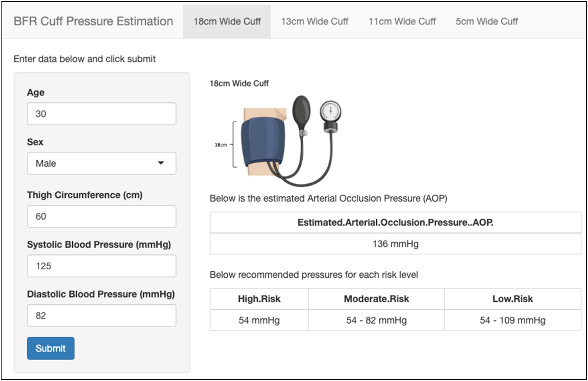The height and width of the screenshot is (381, 588).
Task: Select the Diastolic Blood Pressure field
Action: pyautogui.click(x=101, y=316)
